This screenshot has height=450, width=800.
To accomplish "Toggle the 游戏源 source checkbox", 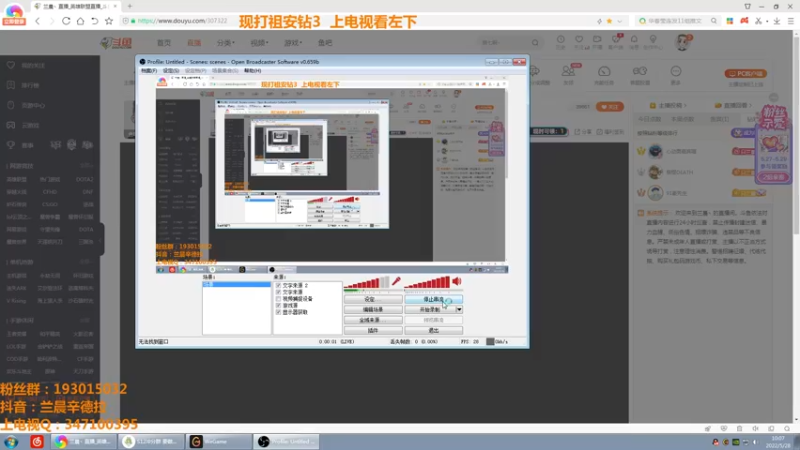I will [278, 305].
